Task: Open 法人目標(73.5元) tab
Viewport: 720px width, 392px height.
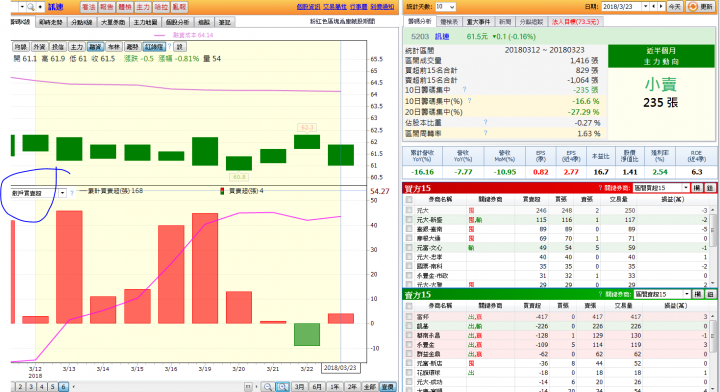Action: [x=575, y=22]
